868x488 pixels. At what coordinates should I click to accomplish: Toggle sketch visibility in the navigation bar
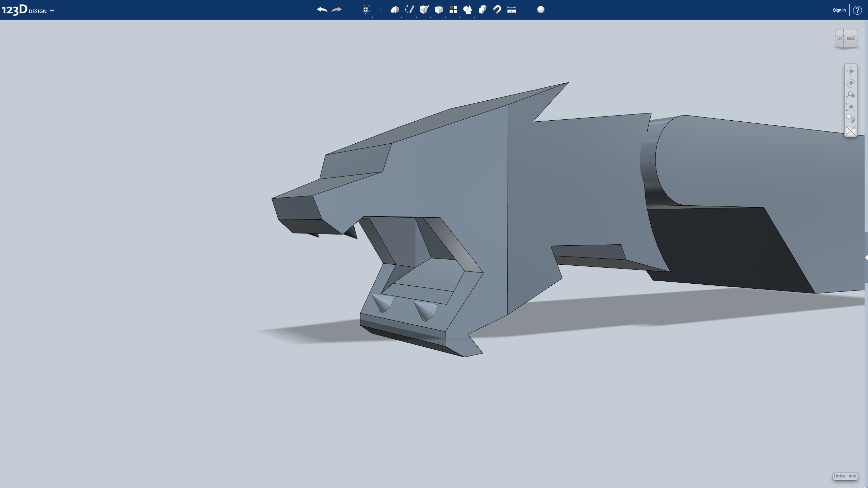tap(851, 130)
